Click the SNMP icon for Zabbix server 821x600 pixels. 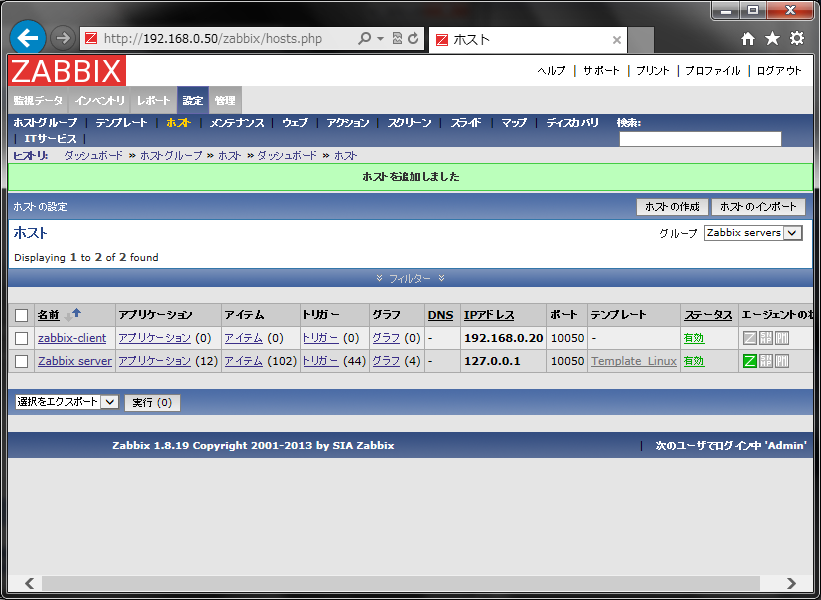[766, 361]
